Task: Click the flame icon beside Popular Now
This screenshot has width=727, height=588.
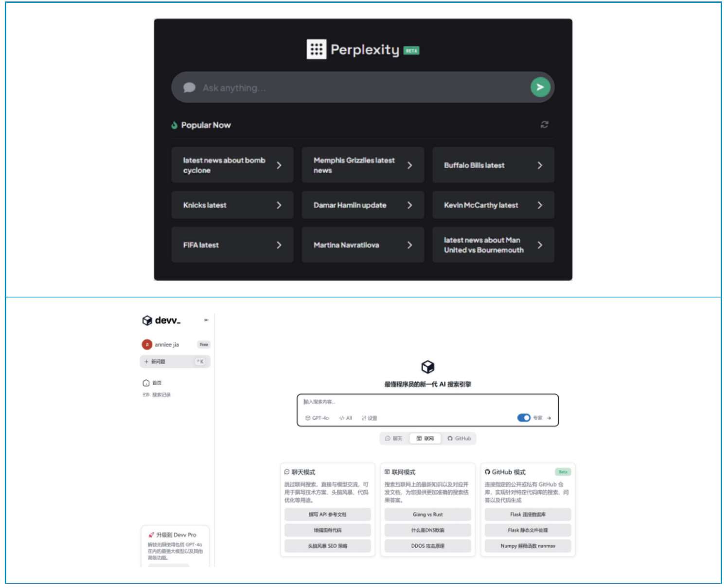Action: coord(175,125)
